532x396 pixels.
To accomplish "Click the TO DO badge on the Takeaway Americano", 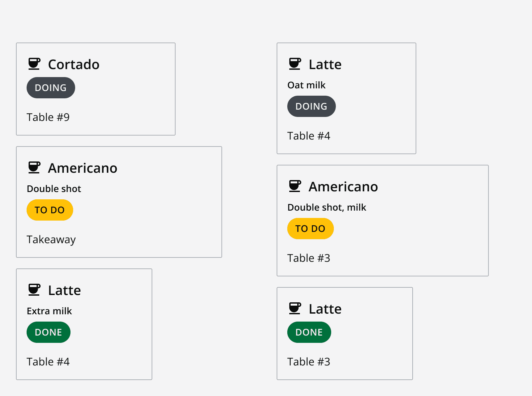I will coord(50,210).
